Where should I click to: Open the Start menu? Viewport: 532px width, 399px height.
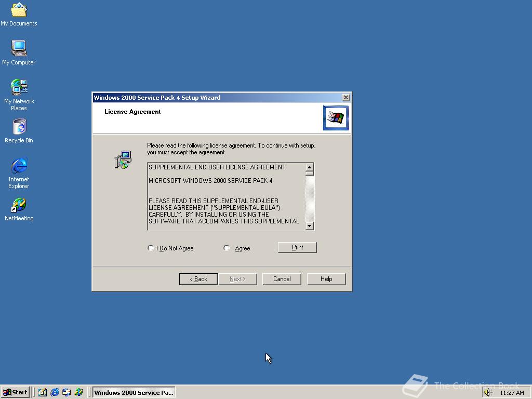click(15, 392)
